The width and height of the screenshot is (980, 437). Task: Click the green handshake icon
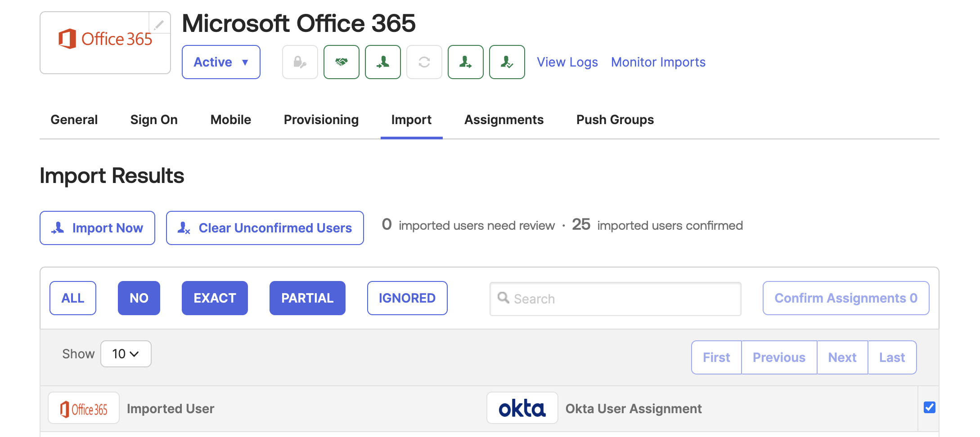tap(342, 62)
